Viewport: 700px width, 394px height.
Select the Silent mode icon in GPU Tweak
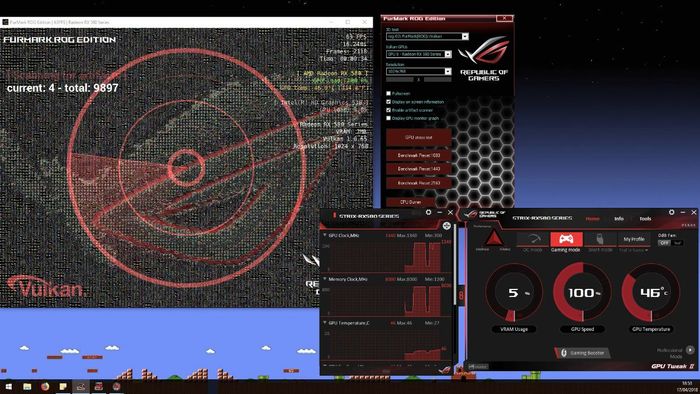600,239
